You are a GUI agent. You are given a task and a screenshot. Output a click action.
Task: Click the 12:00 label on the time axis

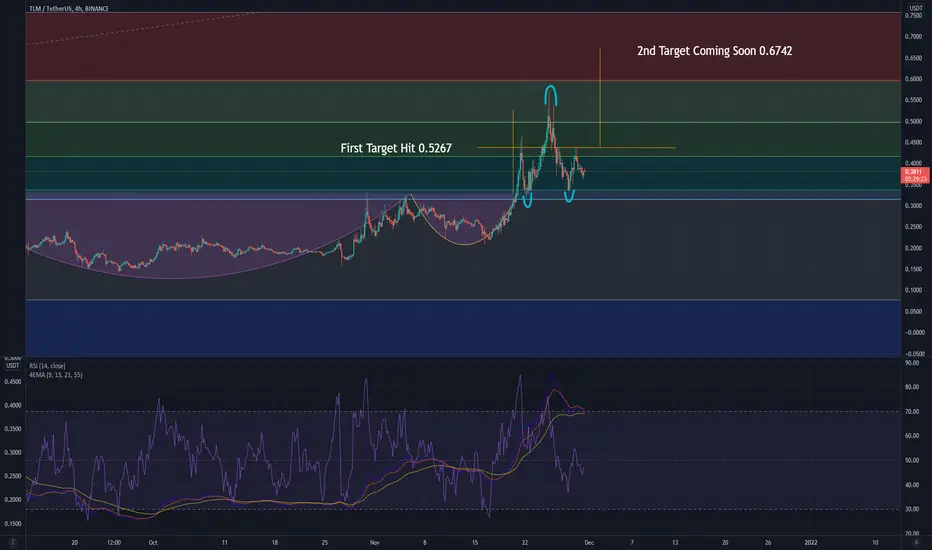(x=114, y=542)
